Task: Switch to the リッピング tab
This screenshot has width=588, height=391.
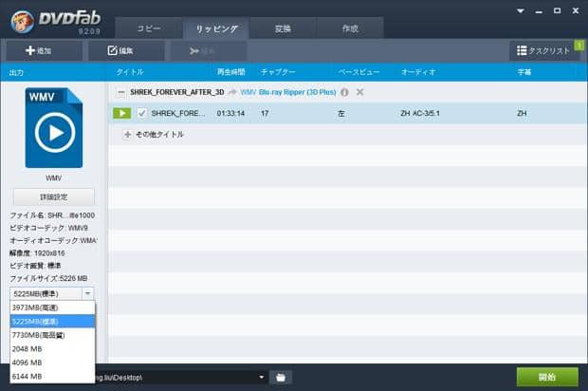Action: (216, 28)
